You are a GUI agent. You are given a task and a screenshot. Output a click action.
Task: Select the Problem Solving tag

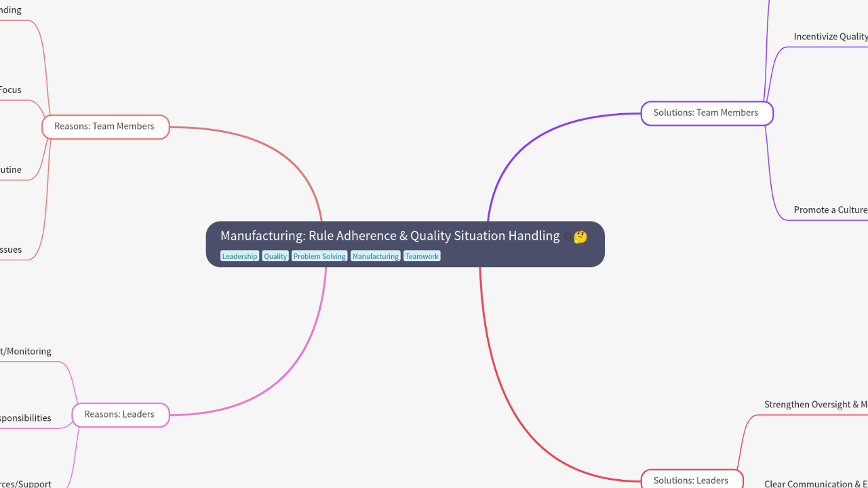(319, 256)
